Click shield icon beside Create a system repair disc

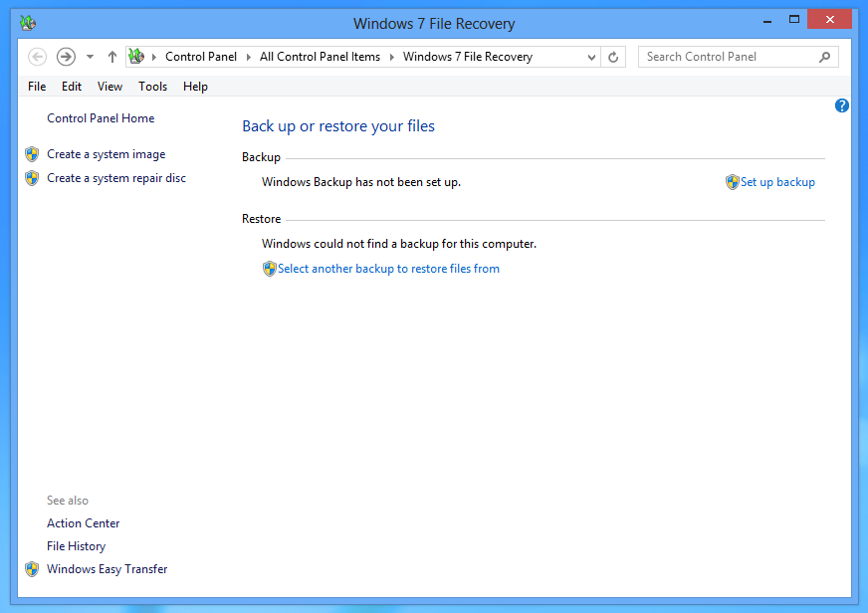point(32,178)
